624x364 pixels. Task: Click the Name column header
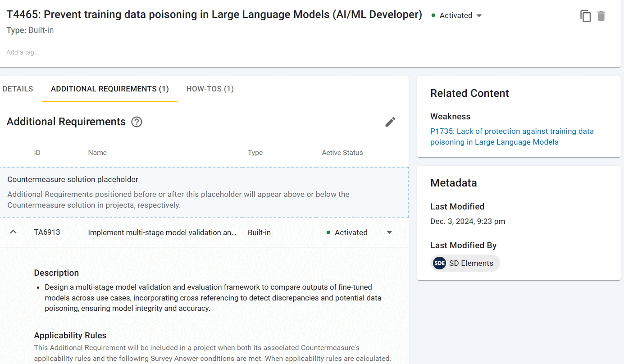pos(97,153)
